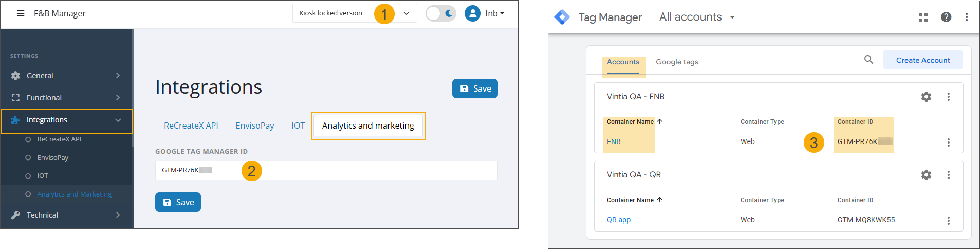980x249 pixels.
Task: Open the fnb user menu
Action: pyautogui.click(x=494, y=13)
